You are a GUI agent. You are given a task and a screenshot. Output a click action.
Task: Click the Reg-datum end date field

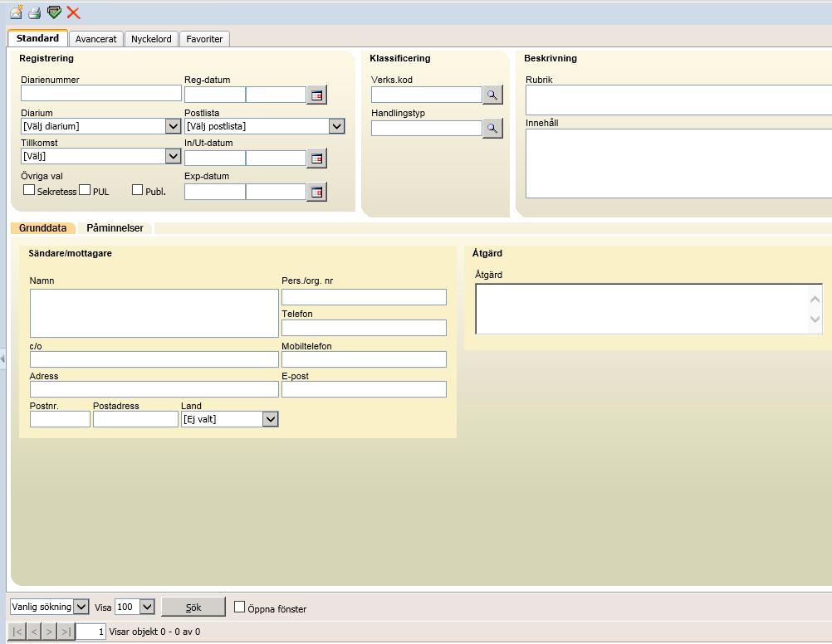click(276, 95)
